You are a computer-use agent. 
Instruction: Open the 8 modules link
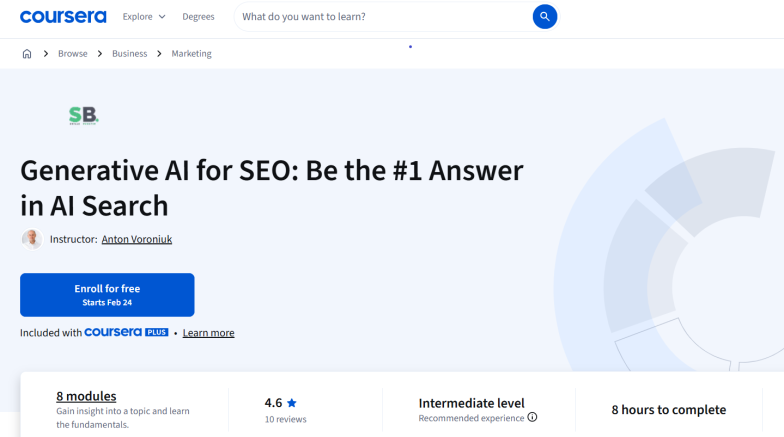point(86,396)
